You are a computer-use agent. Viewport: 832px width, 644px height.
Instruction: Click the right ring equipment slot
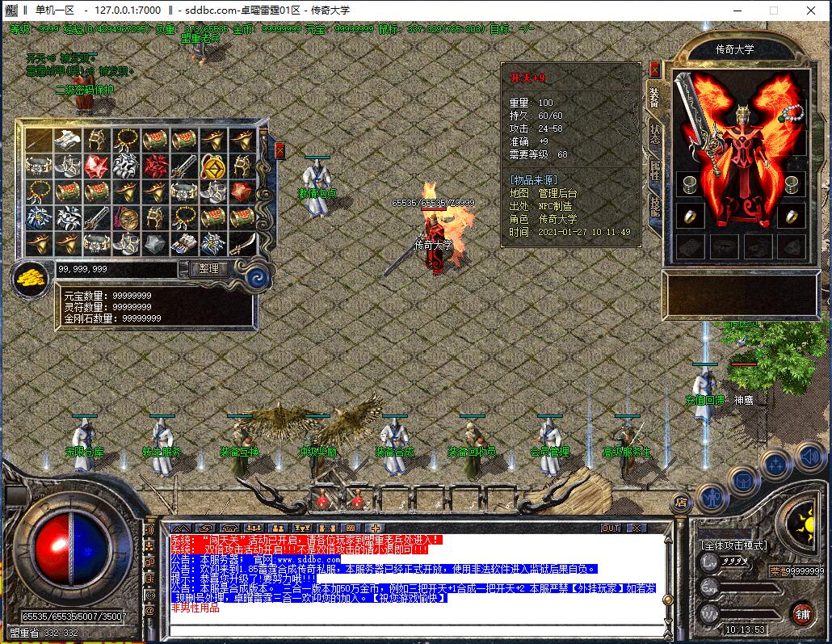pyautogui.click(x=791, y=216)
